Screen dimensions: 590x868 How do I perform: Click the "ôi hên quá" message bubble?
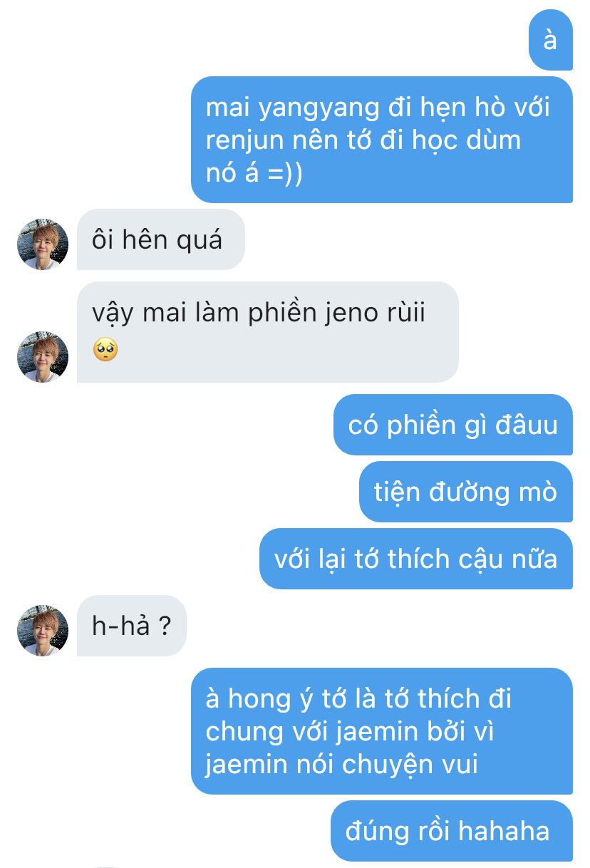click(161, 239)
